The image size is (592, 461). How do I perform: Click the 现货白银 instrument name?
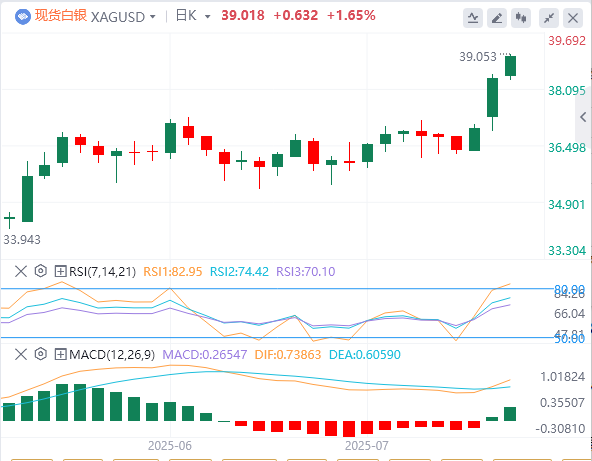[61, 16]
